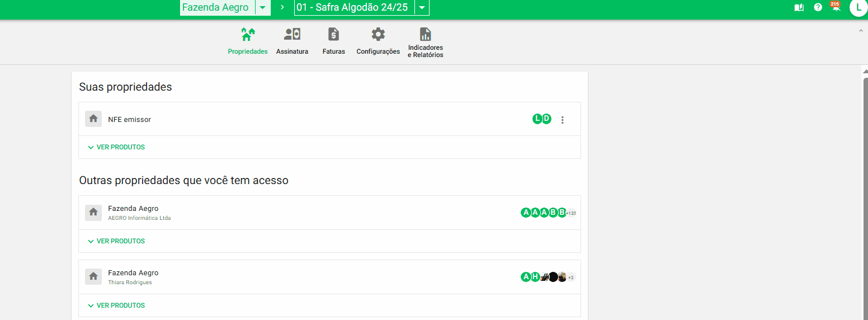
Task: Open the Assinatura section
Action: (292, 35)
